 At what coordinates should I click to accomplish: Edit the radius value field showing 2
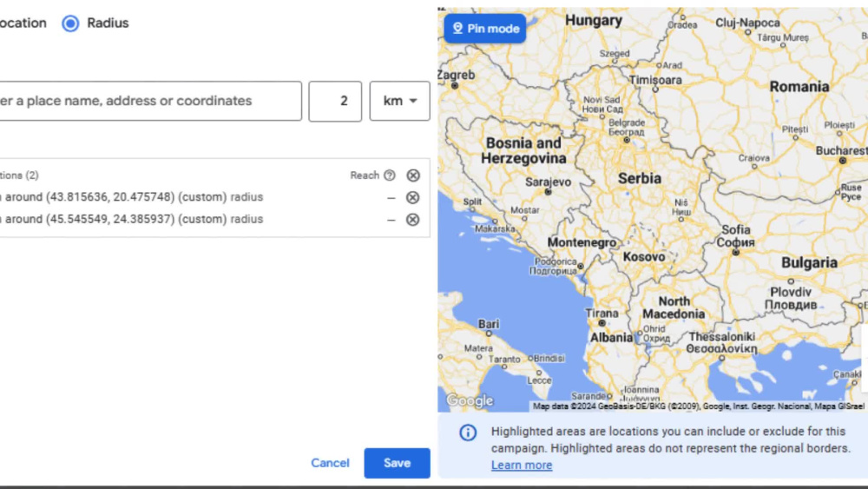(335, 102)
